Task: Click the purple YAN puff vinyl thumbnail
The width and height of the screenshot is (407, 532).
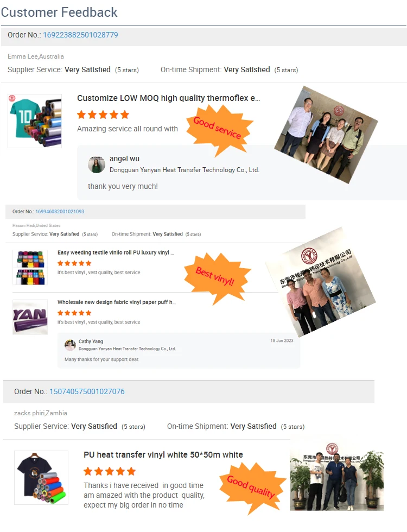Action: click(30, 317)
